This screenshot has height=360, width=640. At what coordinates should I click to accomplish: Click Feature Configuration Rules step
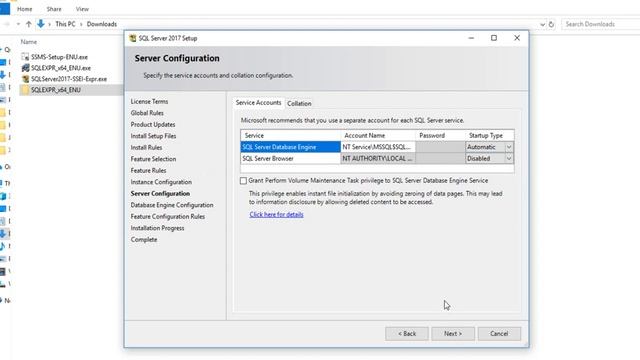(x=168, y=216)
